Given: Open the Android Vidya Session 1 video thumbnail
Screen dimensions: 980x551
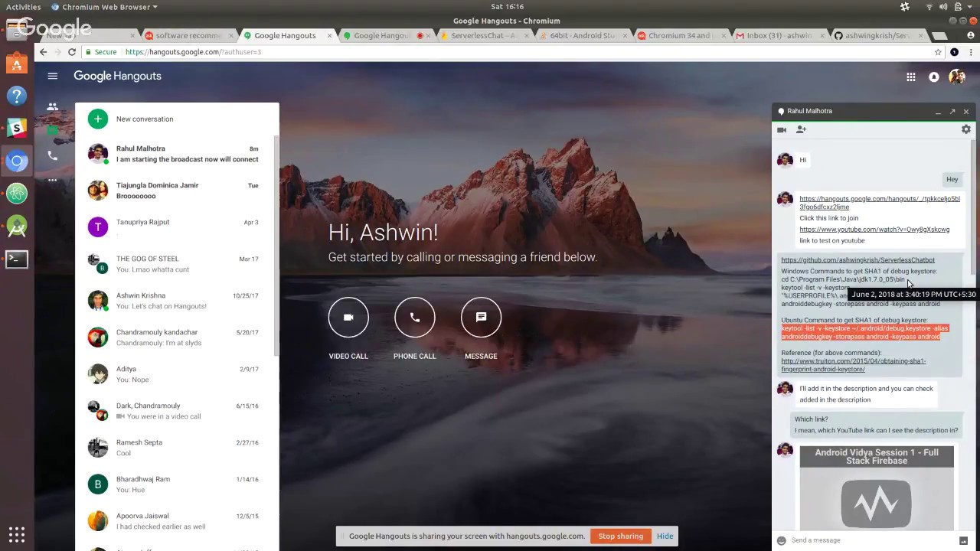Looking at the screenshot, I should 877,487.
